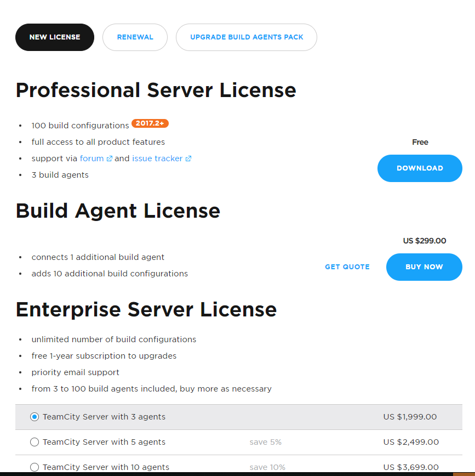Image resolution: width=475 pixels, height=476 pixels.
Task: Select the New License tab
Action: 55,37
